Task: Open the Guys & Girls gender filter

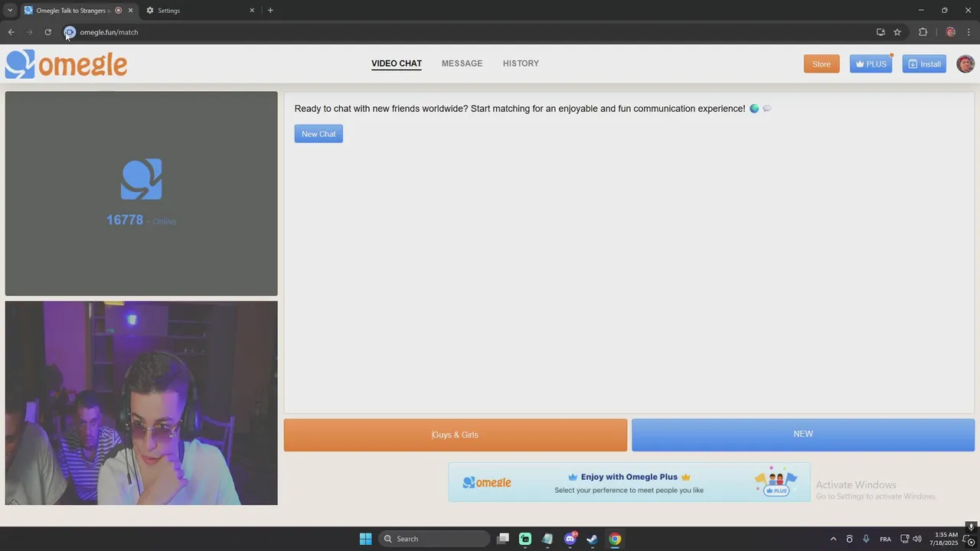Action: point(456,435)
